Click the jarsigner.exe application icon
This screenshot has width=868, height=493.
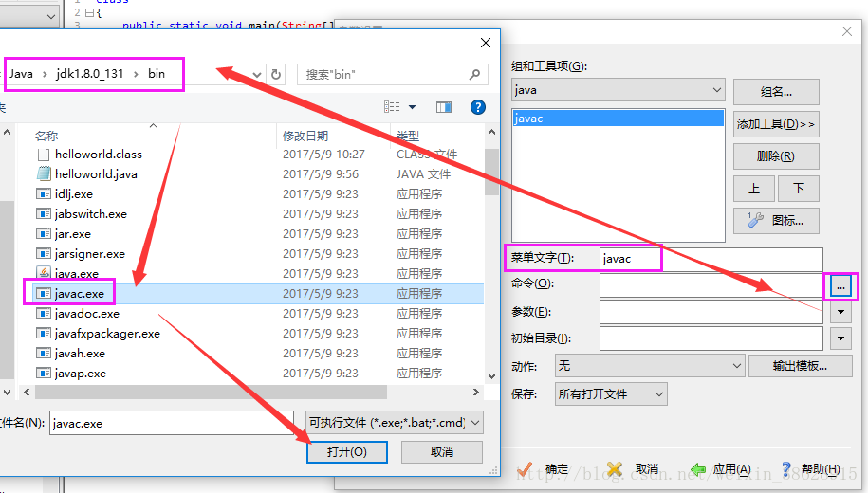coord(44,253)
